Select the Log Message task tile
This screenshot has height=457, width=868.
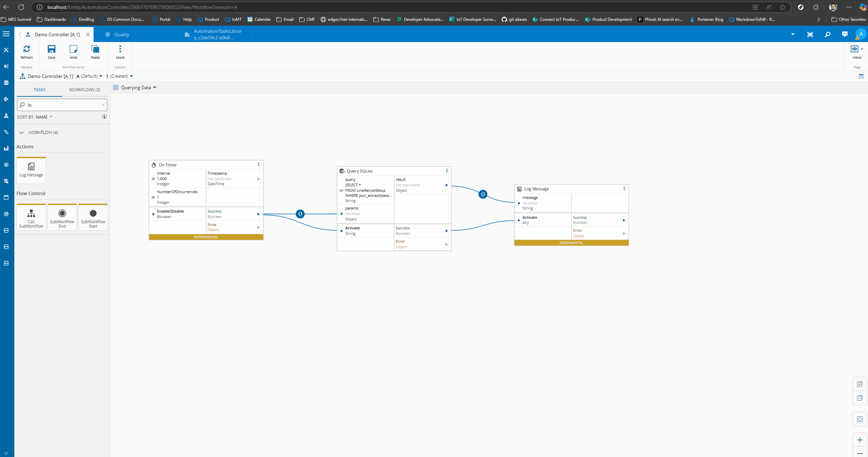[x=31, y=170]
